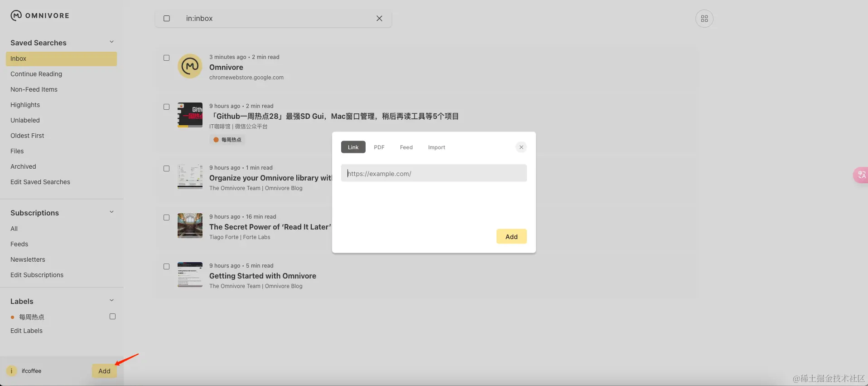Screen dimensions: 868x386
Task: Open Organize your Omnivore library title
Action: (x=270, y=178)
